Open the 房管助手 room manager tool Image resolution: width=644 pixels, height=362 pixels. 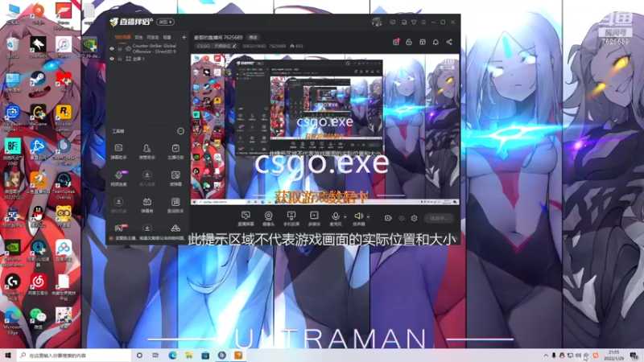(147, 151)
